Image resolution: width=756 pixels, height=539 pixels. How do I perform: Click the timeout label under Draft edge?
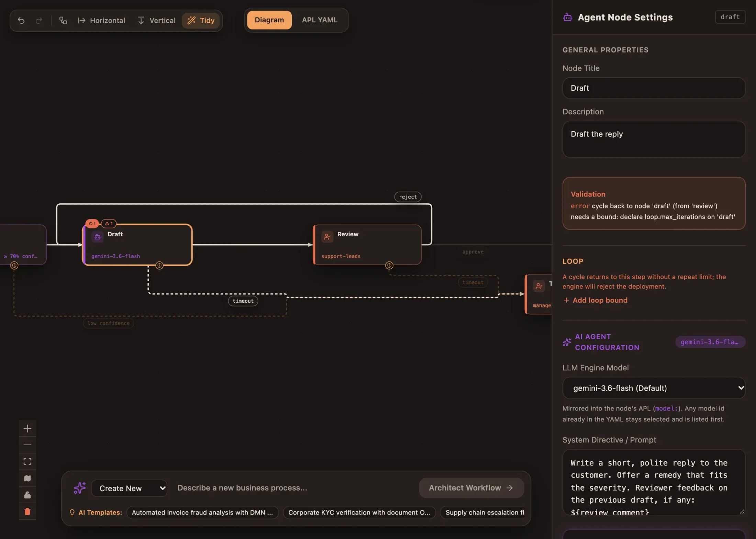coord(243,301)
